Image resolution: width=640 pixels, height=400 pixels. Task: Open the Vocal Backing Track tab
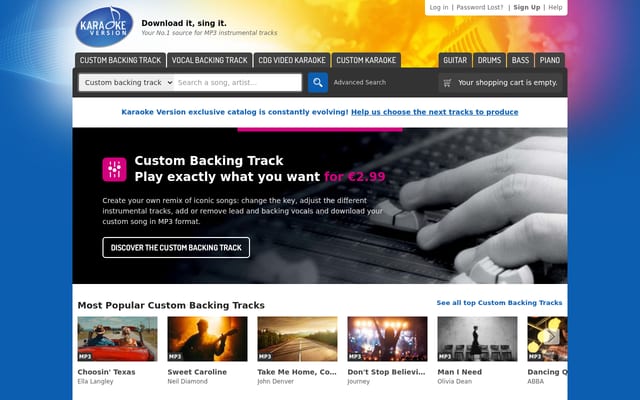209,60
